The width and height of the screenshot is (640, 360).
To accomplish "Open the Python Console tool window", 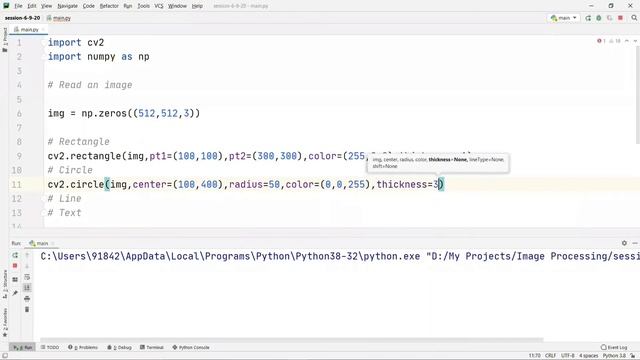I will tap(191, 347).
